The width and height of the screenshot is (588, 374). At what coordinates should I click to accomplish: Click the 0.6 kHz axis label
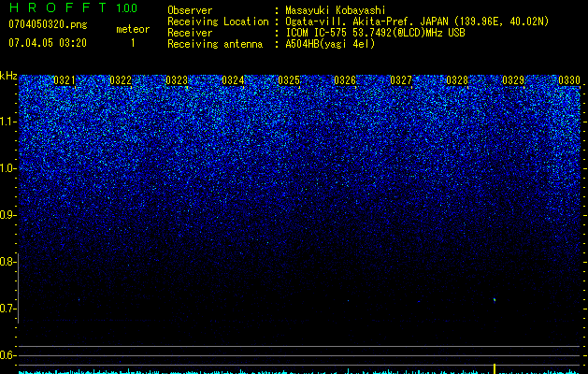[x=7, y=355]
